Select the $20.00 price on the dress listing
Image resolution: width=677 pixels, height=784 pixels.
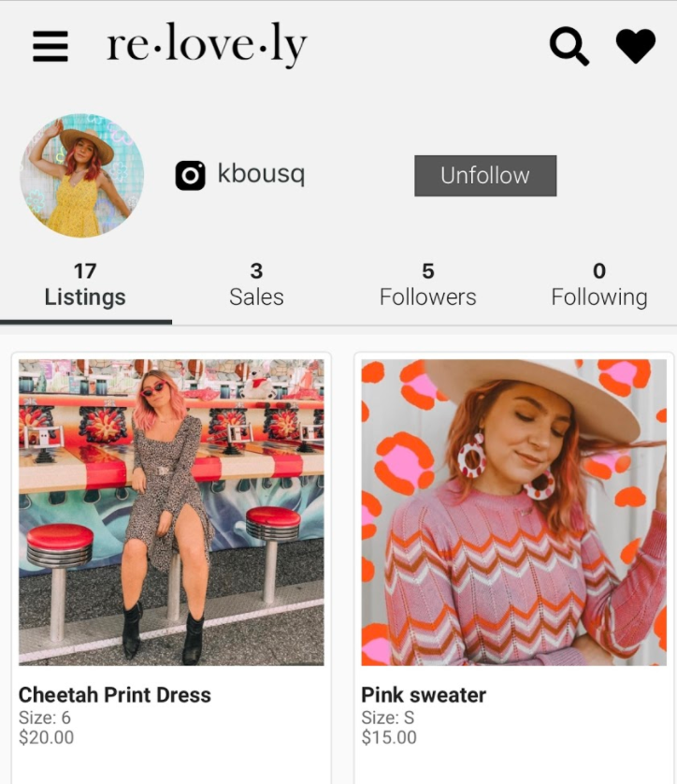click(x=46, y=737)
